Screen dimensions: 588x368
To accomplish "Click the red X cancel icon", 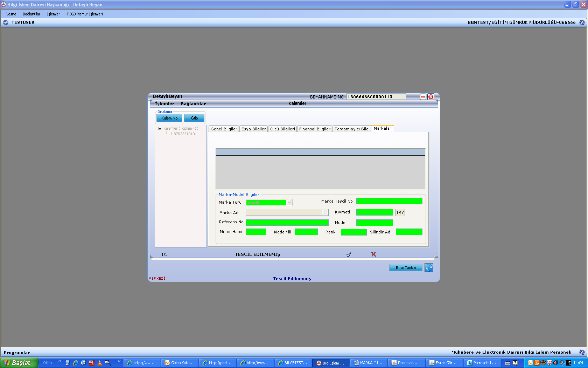I will click(x=373, y=254).
